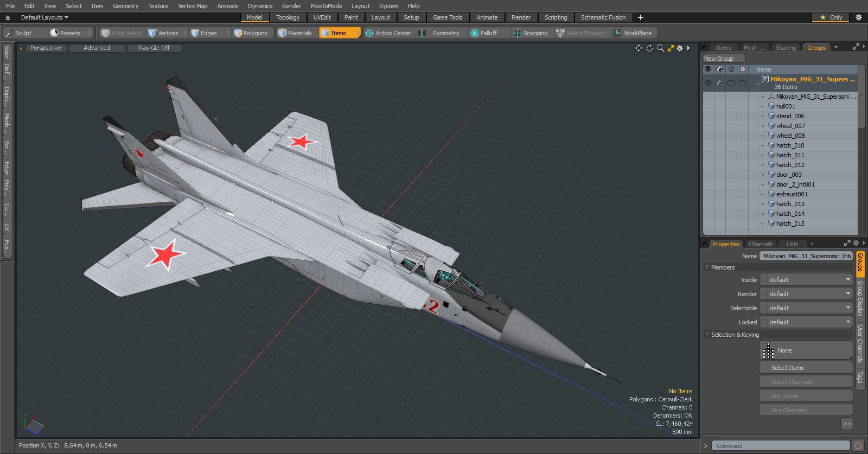This screenshot has height=454, width=868.
Task: Toggle selectable checkbox of Mikoyan group
Action: pos(731,83)
